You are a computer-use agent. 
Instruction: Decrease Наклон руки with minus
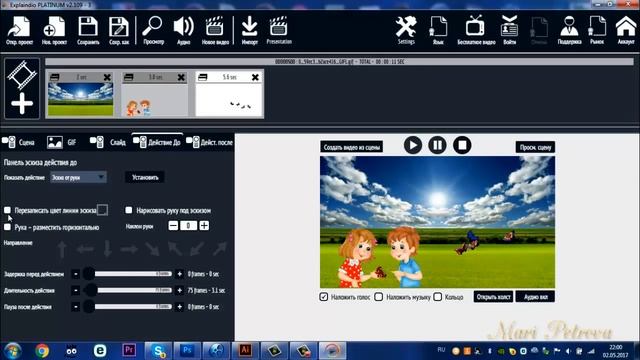(x=173, y=226)
